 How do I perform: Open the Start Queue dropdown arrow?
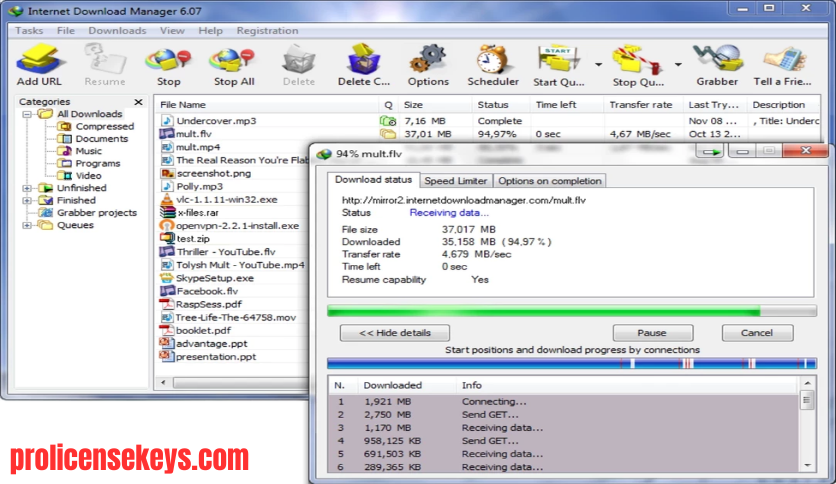598,64
